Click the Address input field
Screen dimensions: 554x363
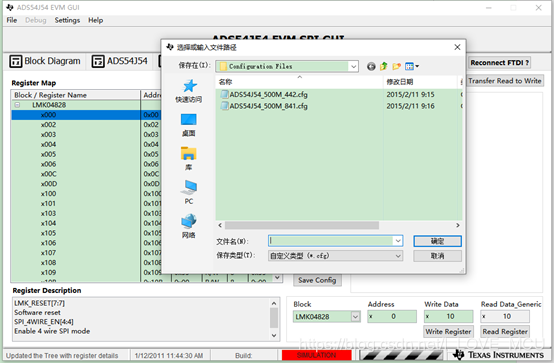pyautogui.click(x=392, y=316)
